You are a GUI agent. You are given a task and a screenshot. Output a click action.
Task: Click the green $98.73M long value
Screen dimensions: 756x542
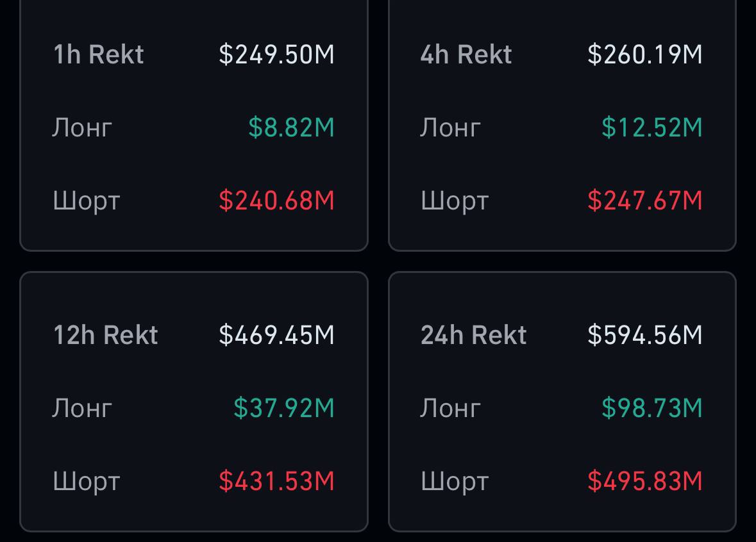[652, 408]
